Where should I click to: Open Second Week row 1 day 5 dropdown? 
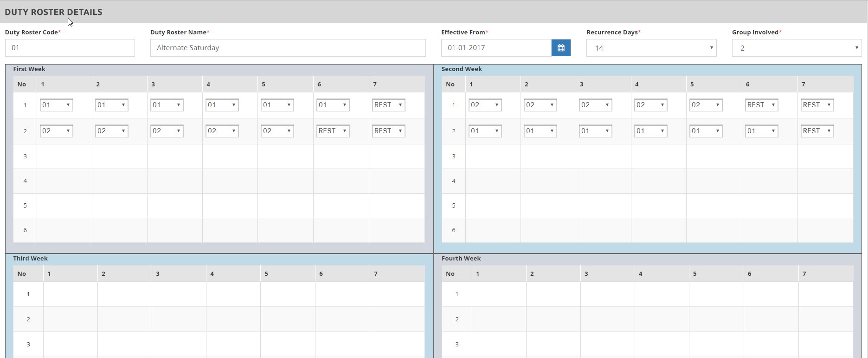[706, 105]
